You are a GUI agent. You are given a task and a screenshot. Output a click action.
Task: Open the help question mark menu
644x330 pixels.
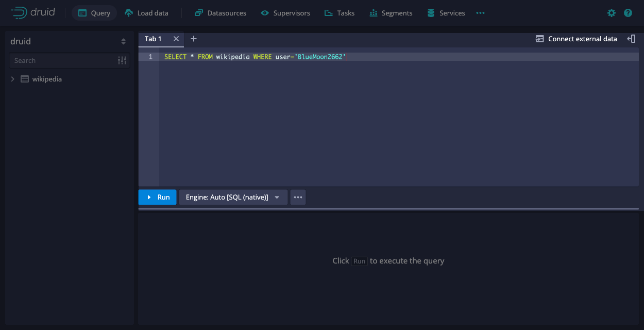coord(628,13)
